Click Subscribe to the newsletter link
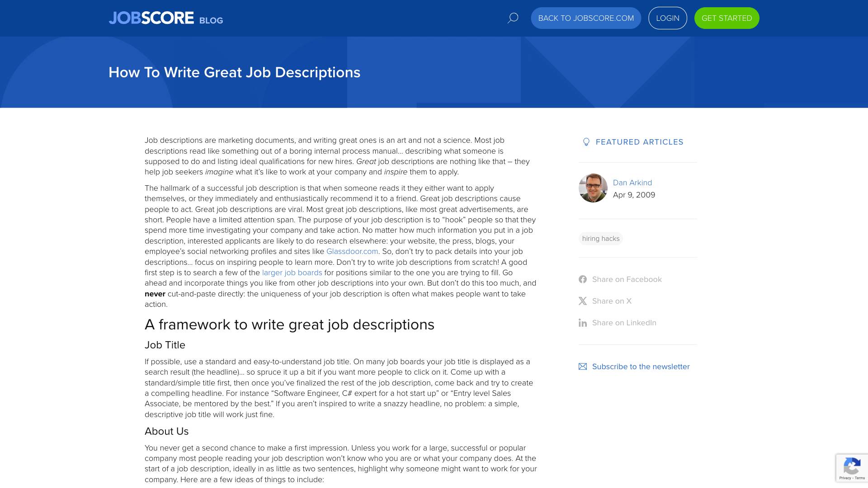 point(641,366)
